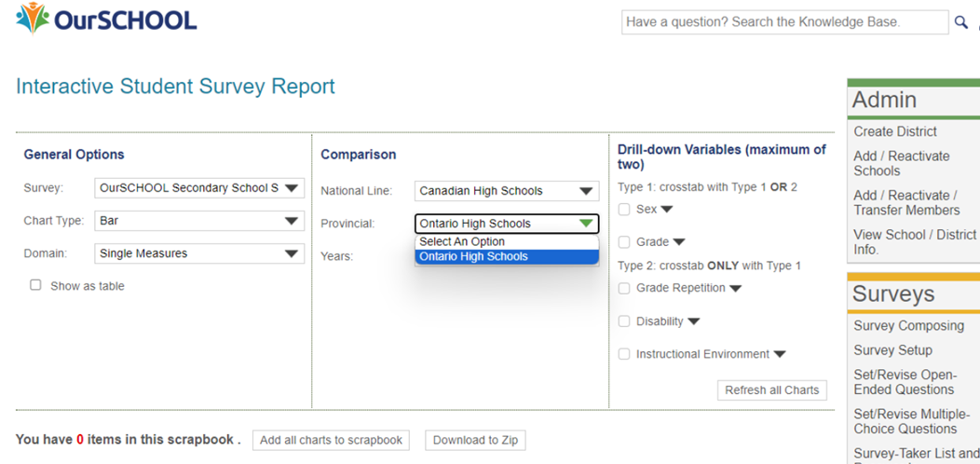This screenshot has width=980, height=464.
Task: Open the Survey dropdown
Action: (199, 187)
